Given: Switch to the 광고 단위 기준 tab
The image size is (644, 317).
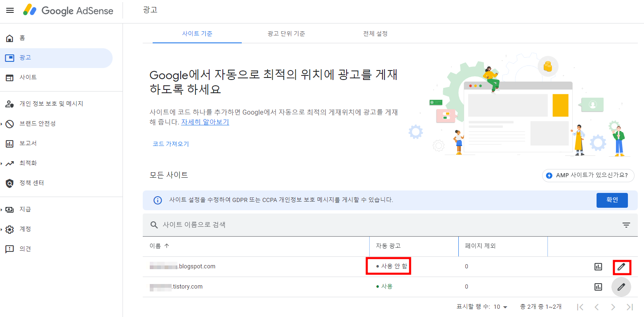Looking at the screenshot, I should point(286,34).
